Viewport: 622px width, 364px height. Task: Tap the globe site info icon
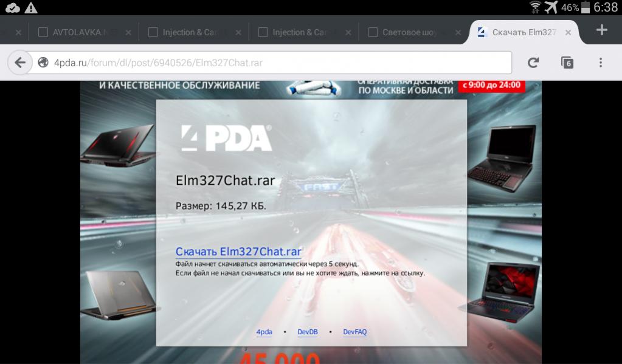(x=43, y=63)
